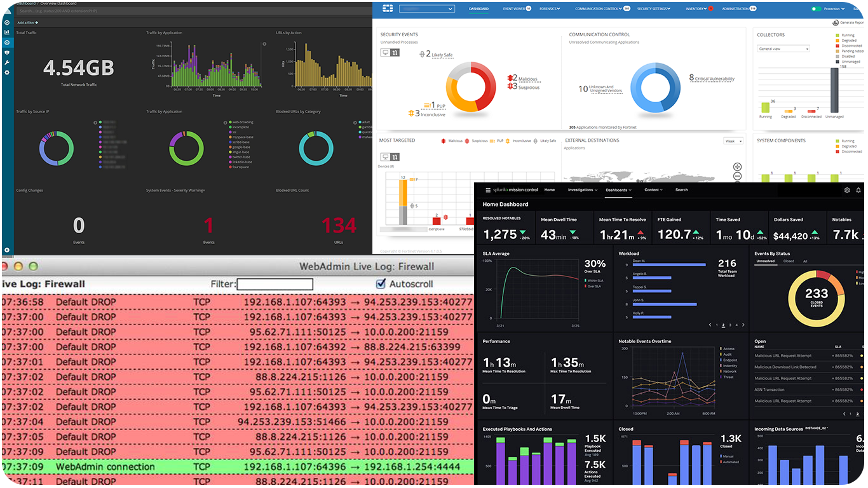Click the firewall log Filter input field
Screen dimensions: 868x488
[x=275, y=284]
